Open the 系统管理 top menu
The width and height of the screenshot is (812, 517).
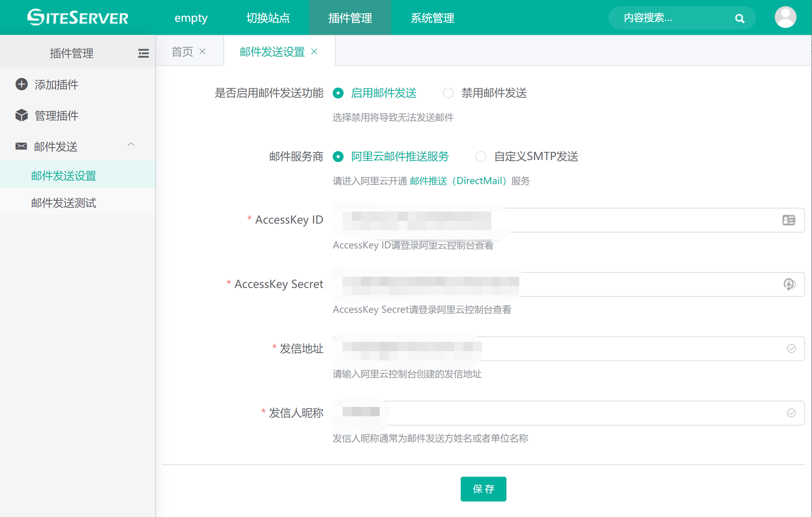click(432, 18)
